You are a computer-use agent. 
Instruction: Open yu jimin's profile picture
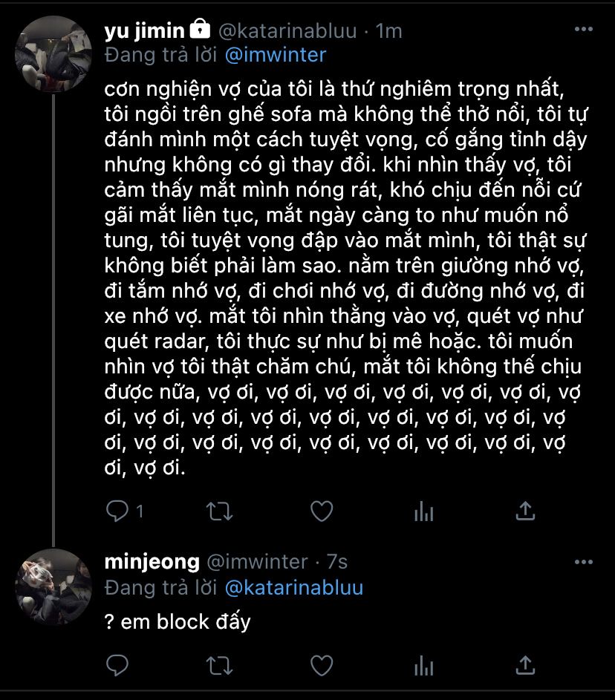click(x=53, y=53)
